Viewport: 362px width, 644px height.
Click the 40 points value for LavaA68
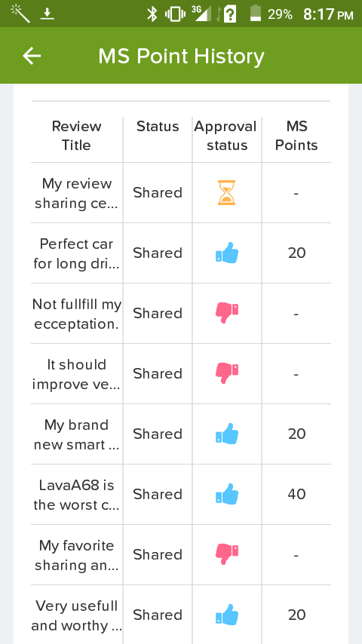point(296,494)
